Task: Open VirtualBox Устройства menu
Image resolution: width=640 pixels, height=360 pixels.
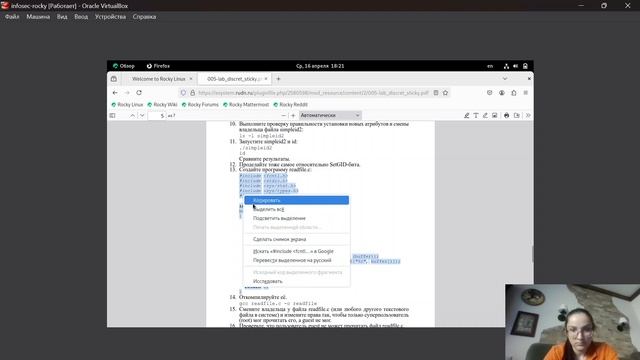Action: 110,17
